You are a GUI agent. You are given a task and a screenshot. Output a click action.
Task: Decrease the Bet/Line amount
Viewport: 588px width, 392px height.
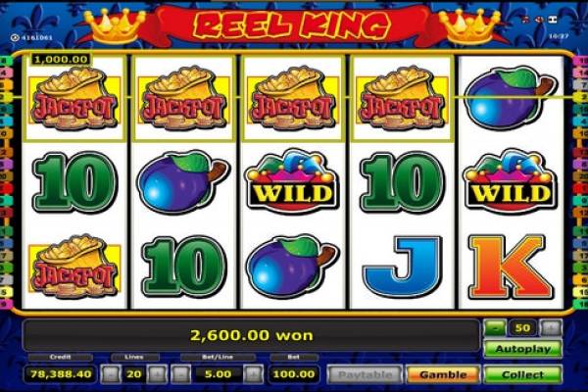click(180, 374)
